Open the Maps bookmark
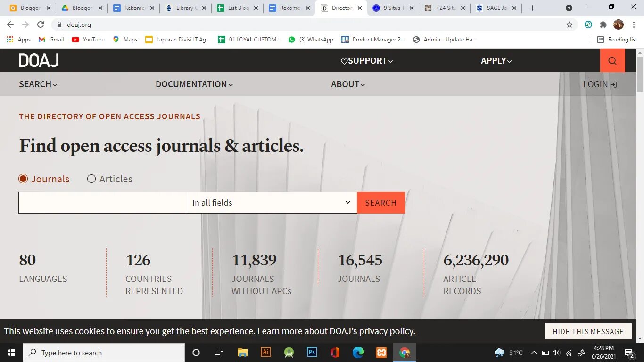This screenshot has width=644, height=362. [x=125, y=40]
